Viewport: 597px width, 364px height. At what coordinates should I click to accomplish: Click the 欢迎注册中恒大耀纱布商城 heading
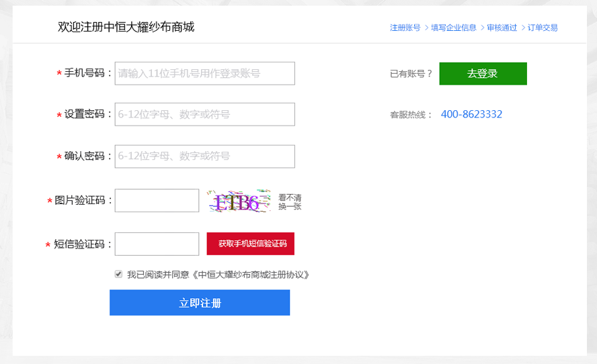(126, 27)
